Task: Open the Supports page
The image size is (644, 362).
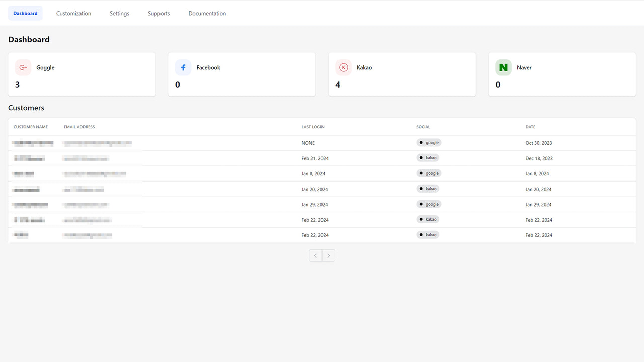Action: 158,13
